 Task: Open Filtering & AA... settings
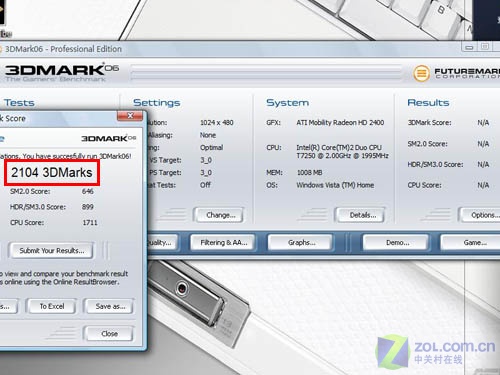(x=223, y=242)
